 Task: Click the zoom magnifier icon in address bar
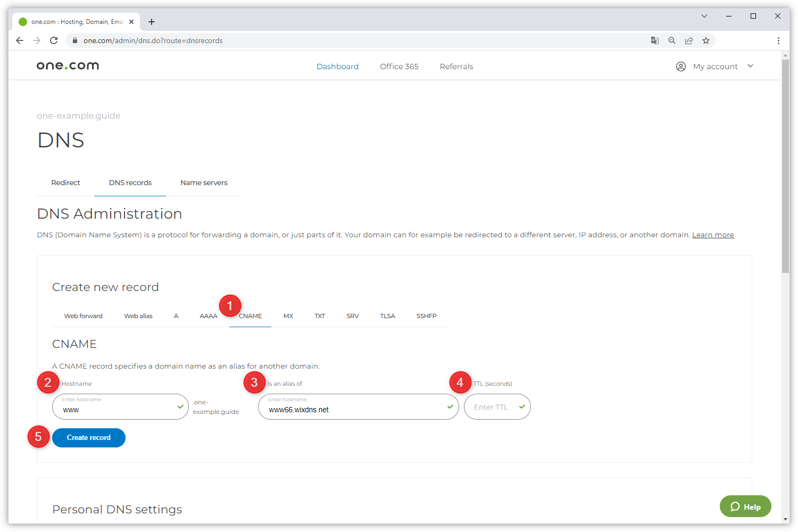pyautogui.click(x=672, y=40)
